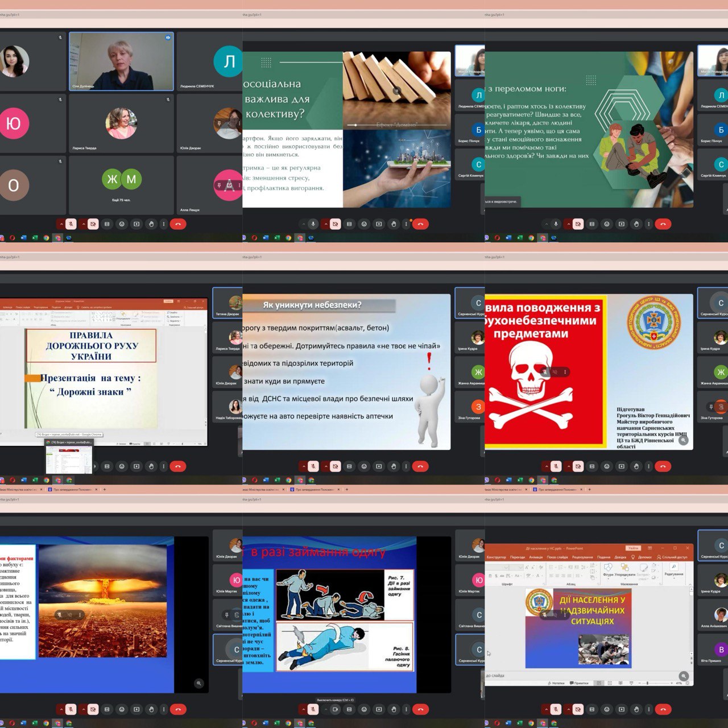Turn on camera under emergency situations PowerPoint
Screen dimensions: 728x728
578,709
